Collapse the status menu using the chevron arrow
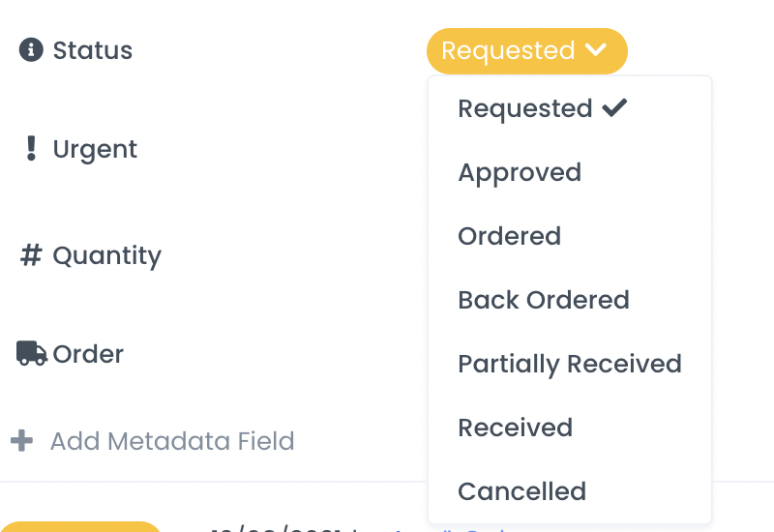Viewport: 774px width, 532px height. pos(596,50)
